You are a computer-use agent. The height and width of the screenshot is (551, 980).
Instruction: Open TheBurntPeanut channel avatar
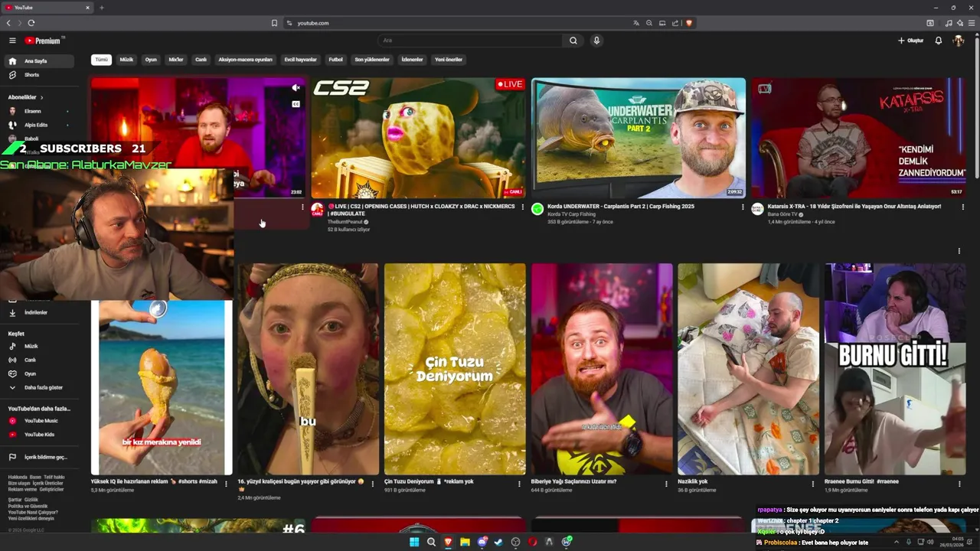click(318, 209)
